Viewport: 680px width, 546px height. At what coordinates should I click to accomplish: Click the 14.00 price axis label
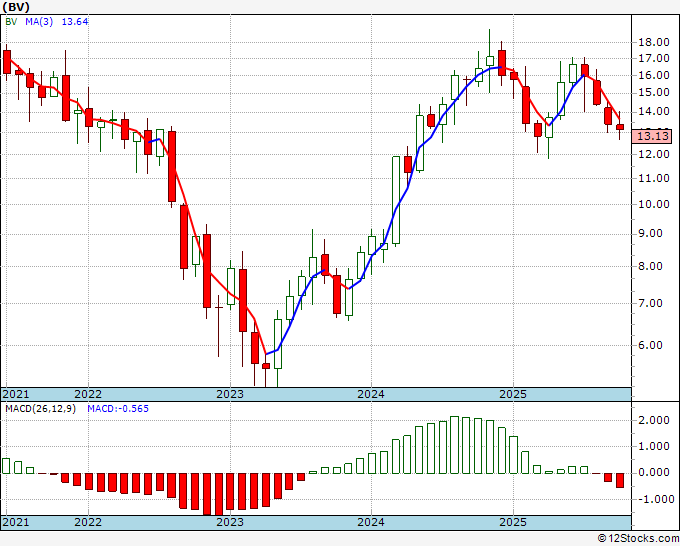click(654, 111)
